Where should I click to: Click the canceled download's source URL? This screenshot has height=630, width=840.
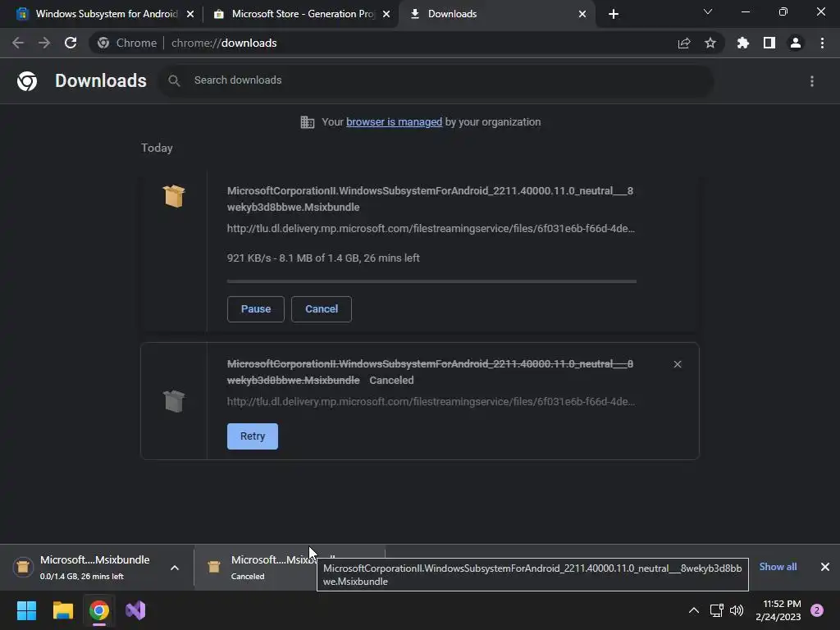pyautogui.click(x=431, y=402)
